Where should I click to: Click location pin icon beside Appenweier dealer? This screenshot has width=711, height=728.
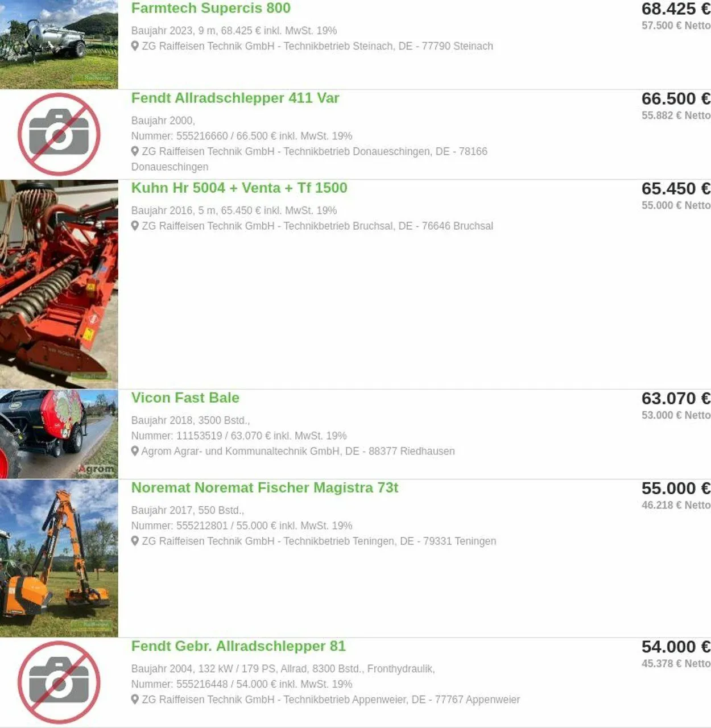(x=135, y=700)
